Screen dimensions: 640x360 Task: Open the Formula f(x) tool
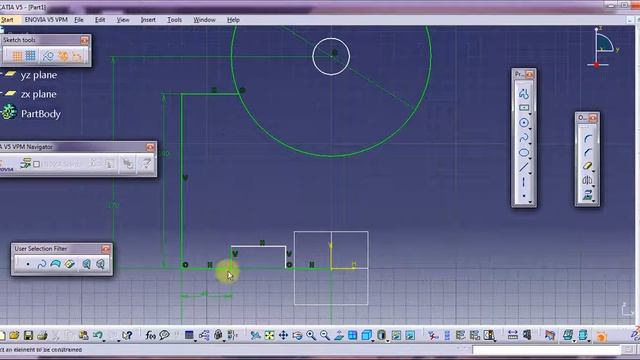point(150,336)
